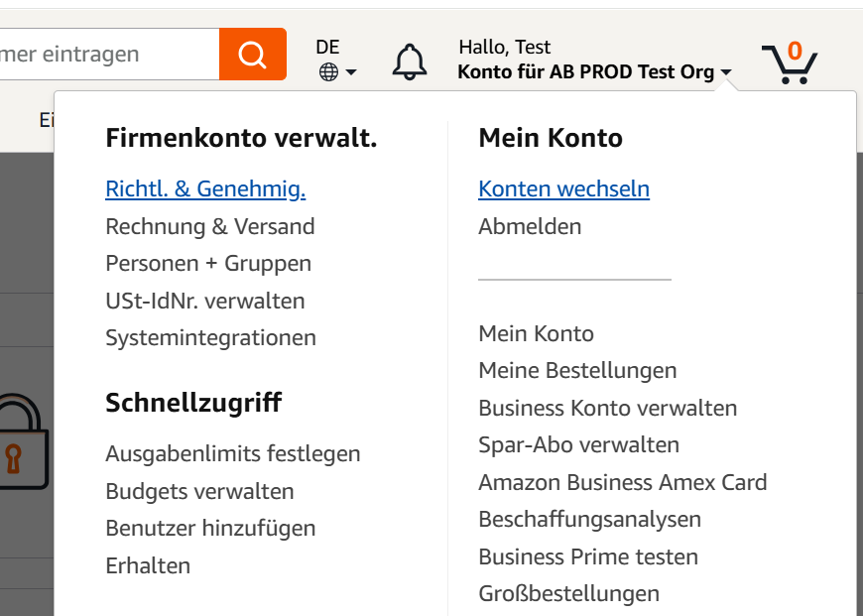
Task: Click the orange search magnifier icon
Action: pyautogui.click(x=252, y=55)
